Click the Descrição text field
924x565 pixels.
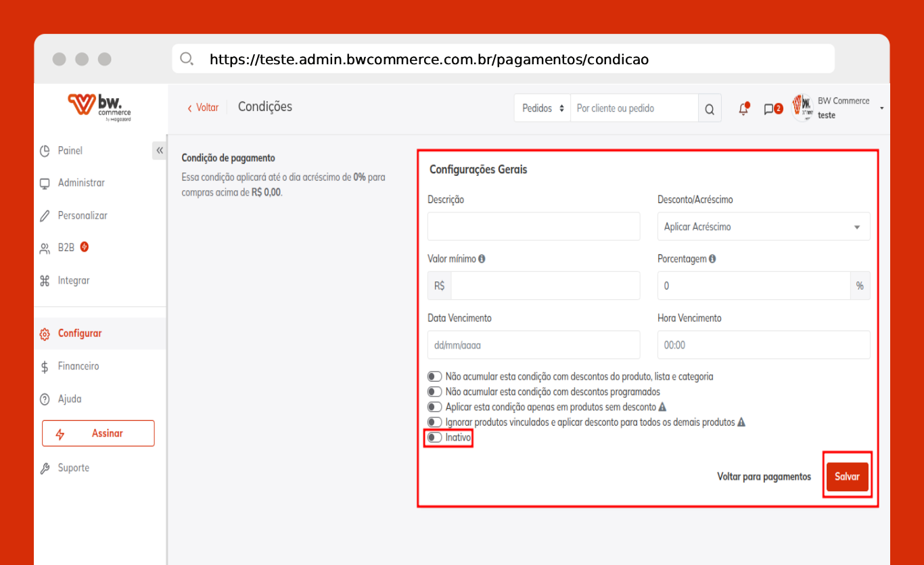[x=534, y=227]
